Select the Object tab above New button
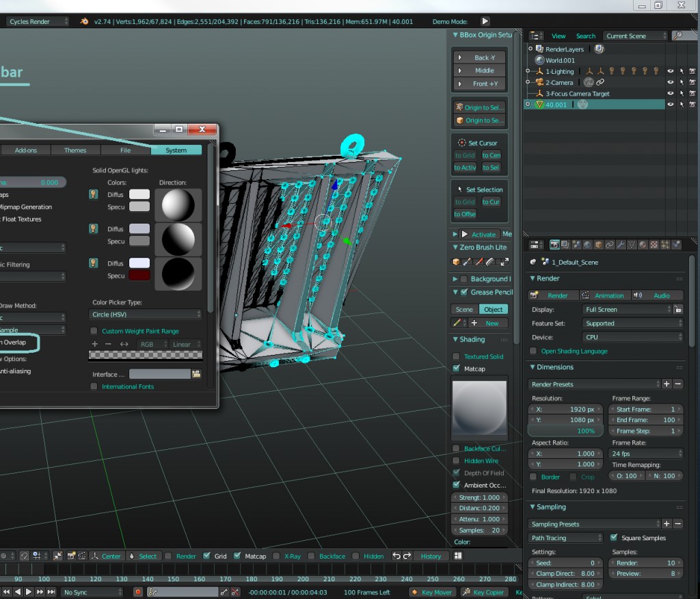 (x=494, y=309)
